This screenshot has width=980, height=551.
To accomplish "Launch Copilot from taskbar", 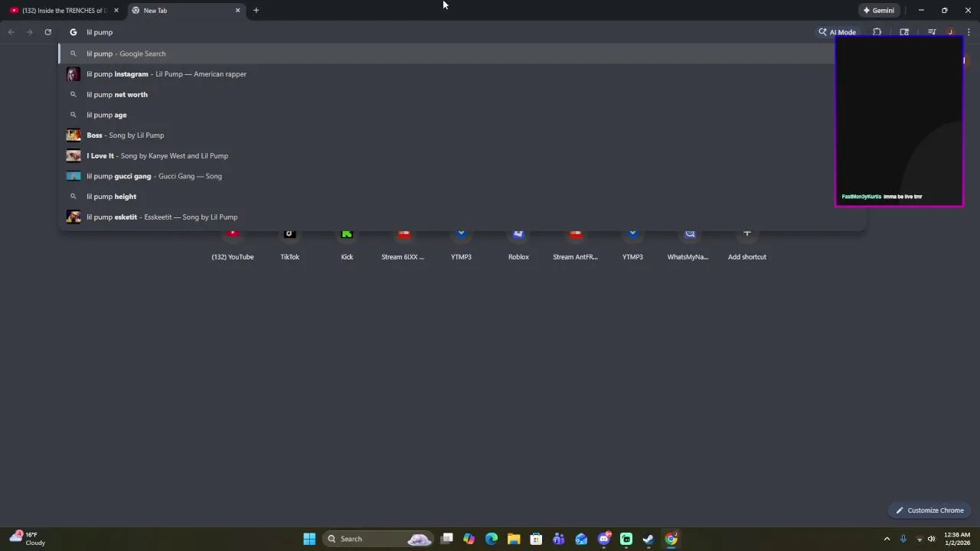I will click(x=469, y=539).
